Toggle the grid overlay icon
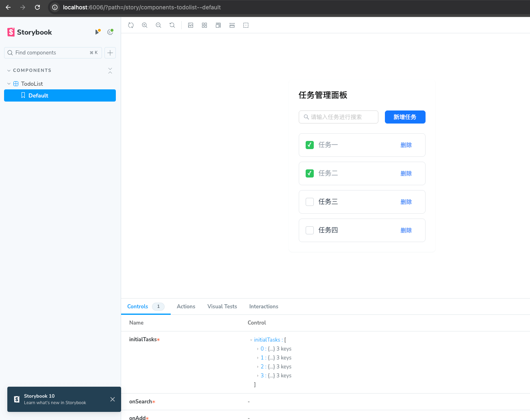The width and height of the screenshot is (530, 420). coord(204,25)
